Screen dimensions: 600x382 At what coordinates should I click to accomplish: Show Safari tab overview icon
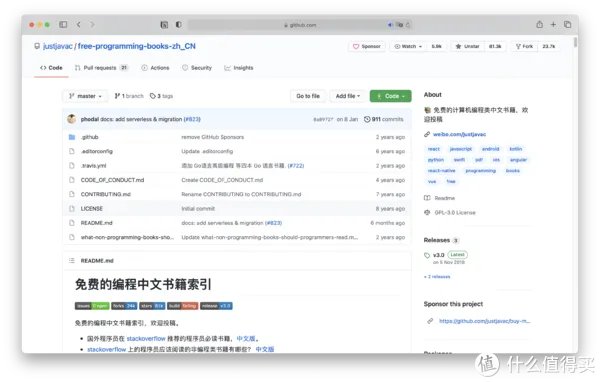(x=567, y=24)
